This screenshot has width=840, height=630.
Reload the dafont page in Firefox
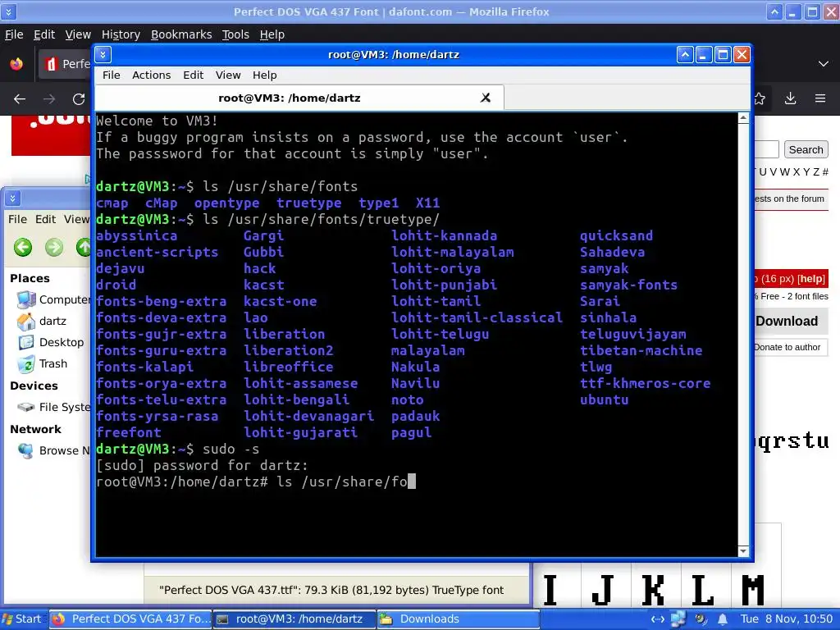click(x=79, y=98)
